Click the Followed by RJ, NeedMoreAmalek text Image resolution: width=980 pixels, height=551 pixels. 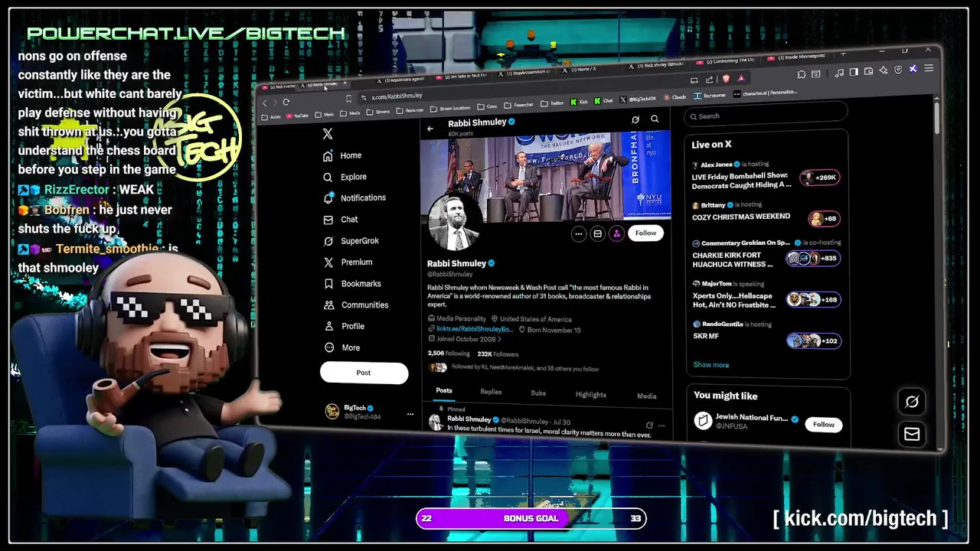(x=525, y=369)
